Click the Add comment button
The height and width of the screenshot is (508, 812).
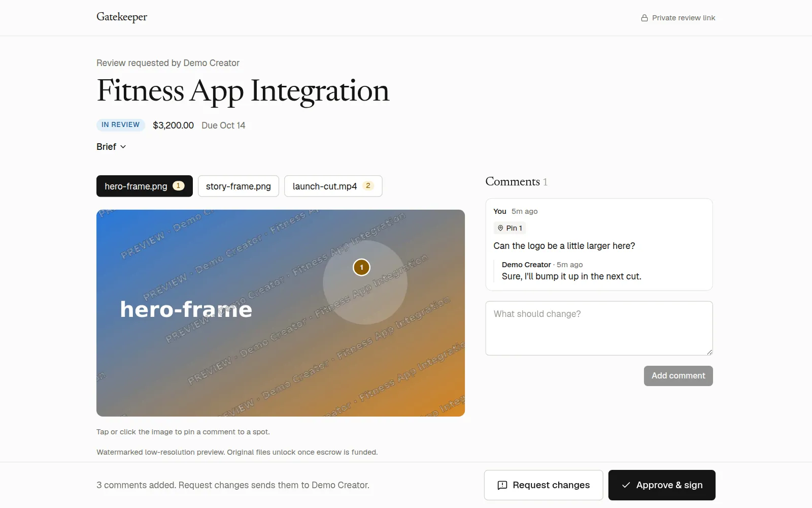678,376
